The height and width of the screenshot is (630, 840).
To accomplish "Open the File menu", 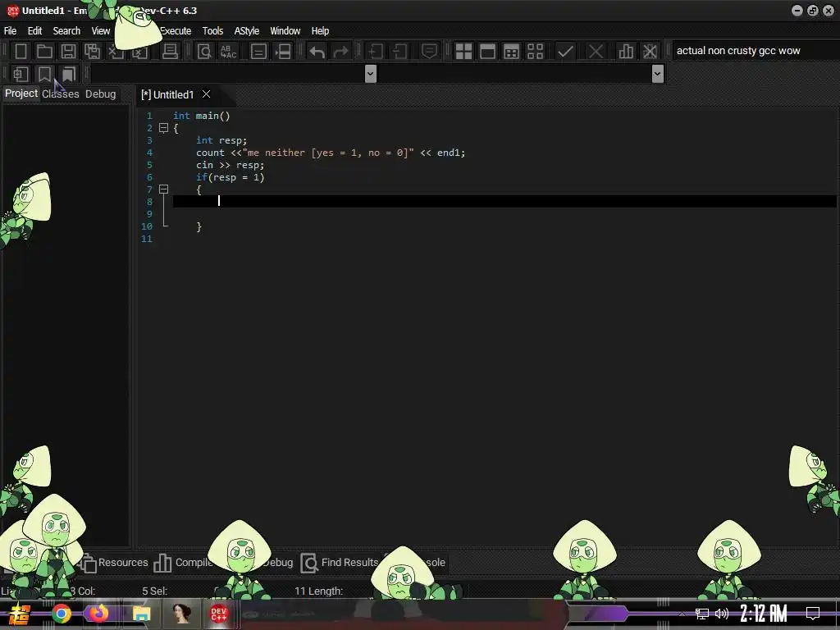I will tap(10, 31).
